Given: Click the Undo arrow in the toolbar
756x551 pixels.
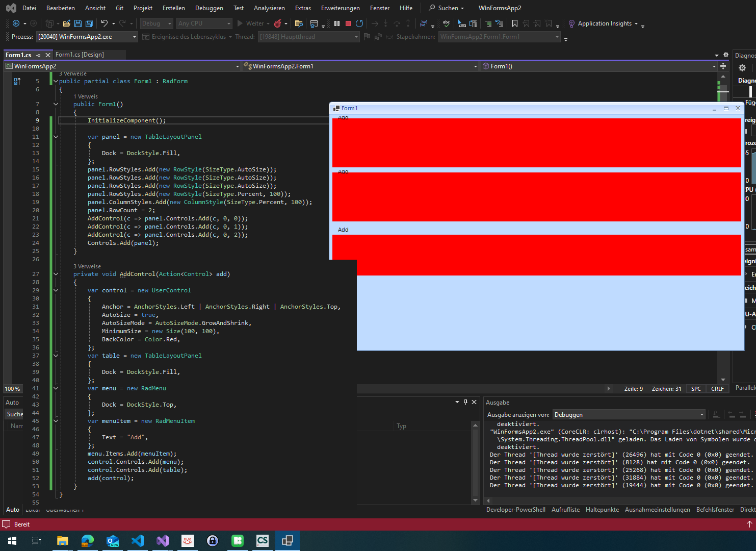Looking at the screenshot, I should point(105,23).
